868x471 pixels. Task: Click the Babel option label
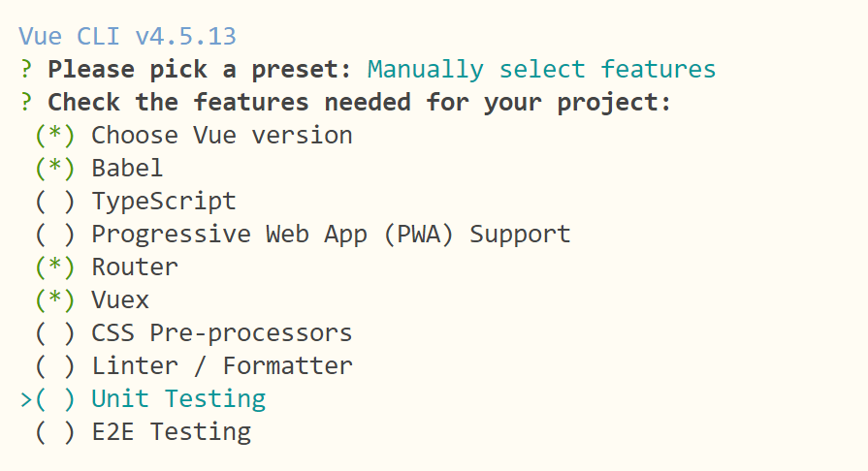pos(127,169)
